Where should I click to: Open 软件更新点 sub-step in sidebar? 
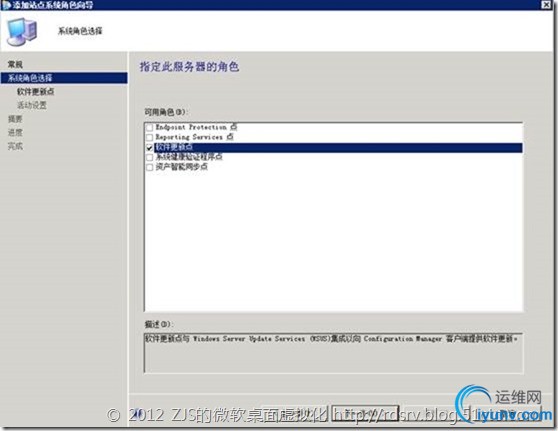click(x=36, y=92)
